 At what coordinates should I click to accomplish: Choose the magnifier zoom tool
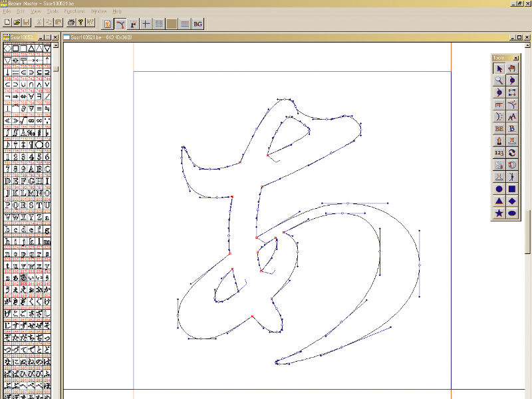(499, 80)
